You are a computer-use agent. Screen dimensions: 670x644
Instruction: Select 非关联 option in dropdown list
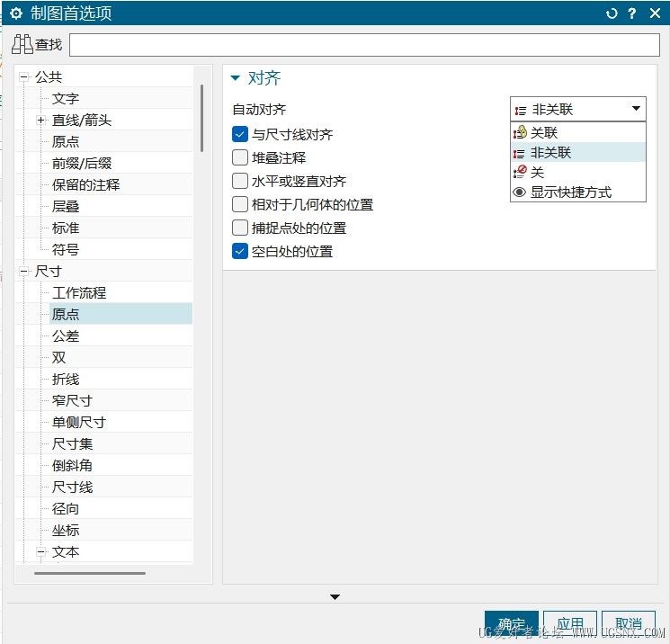[550, 152]
